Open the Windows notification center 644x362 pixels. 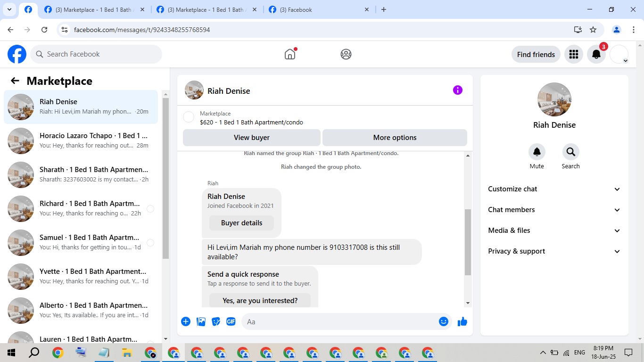(x=628, y=353)
